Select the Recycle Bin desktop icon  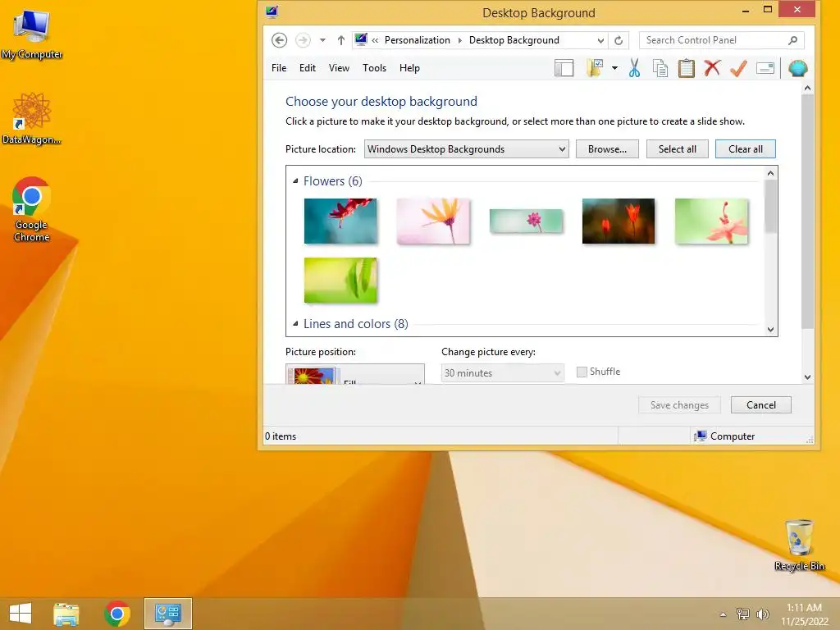[799, 546]
